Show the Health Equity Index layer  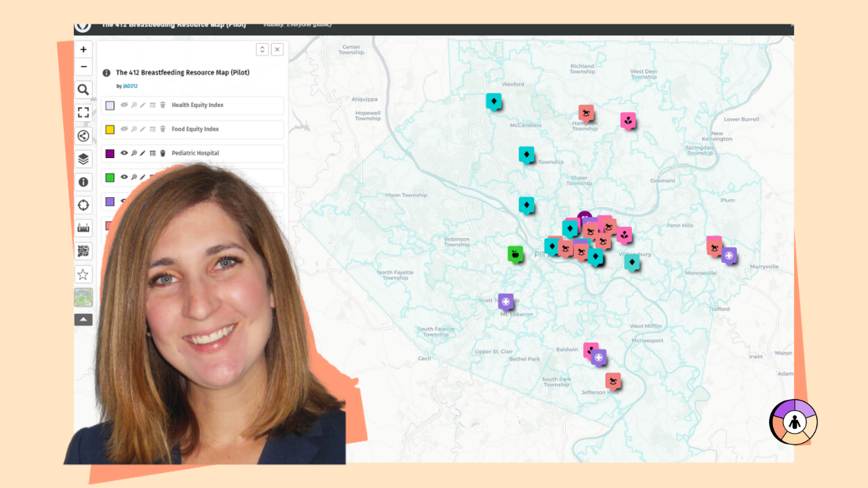point(124,105)
